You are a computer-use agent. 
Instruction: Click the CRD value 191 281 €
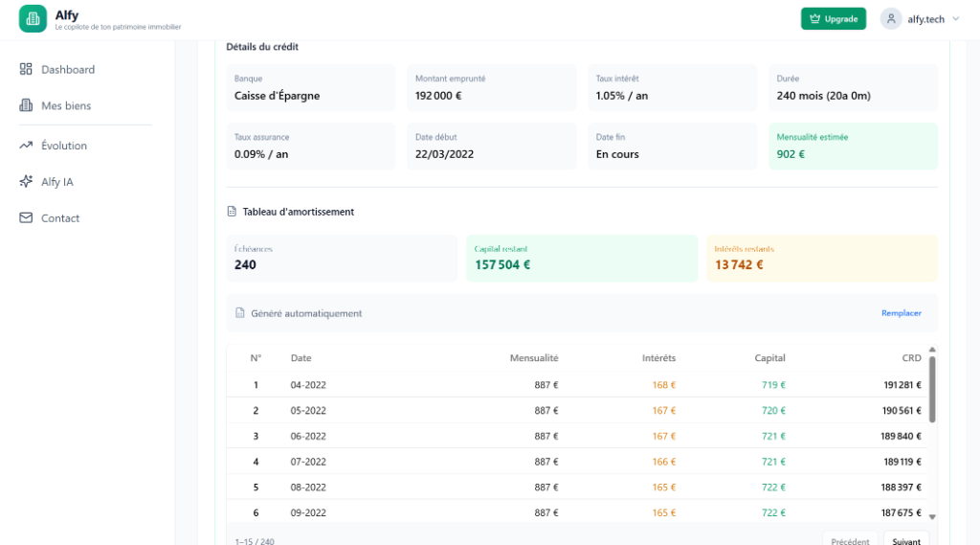pyautogui.click(x=902, y=385)
